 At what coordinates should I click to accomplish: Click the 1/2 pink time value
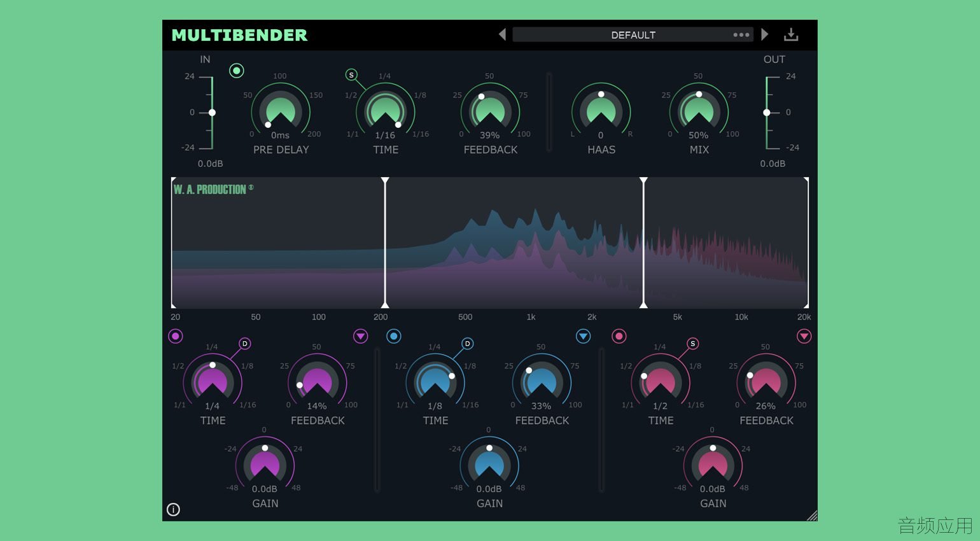point(660,406)
